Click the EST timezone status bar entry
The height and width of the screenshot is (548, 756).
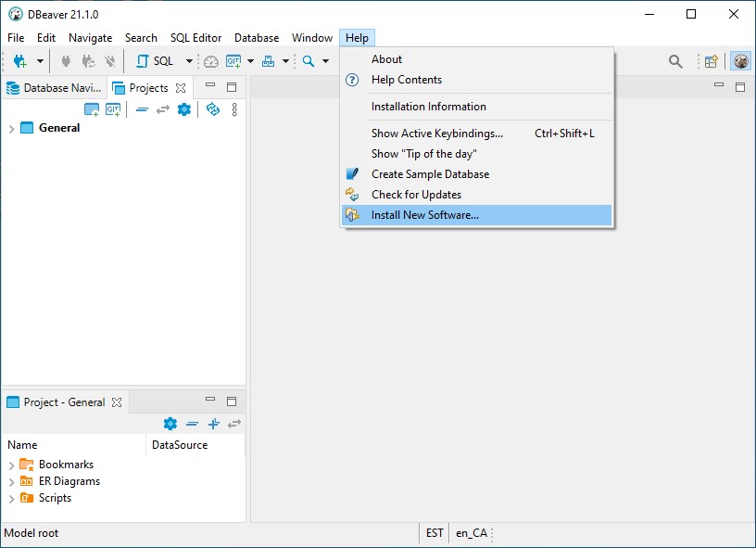[435, 533]
